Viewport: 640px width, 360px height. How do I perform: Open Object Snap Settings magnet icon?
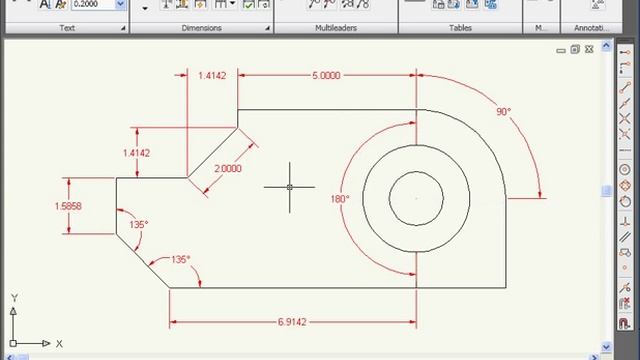[625, 324]
